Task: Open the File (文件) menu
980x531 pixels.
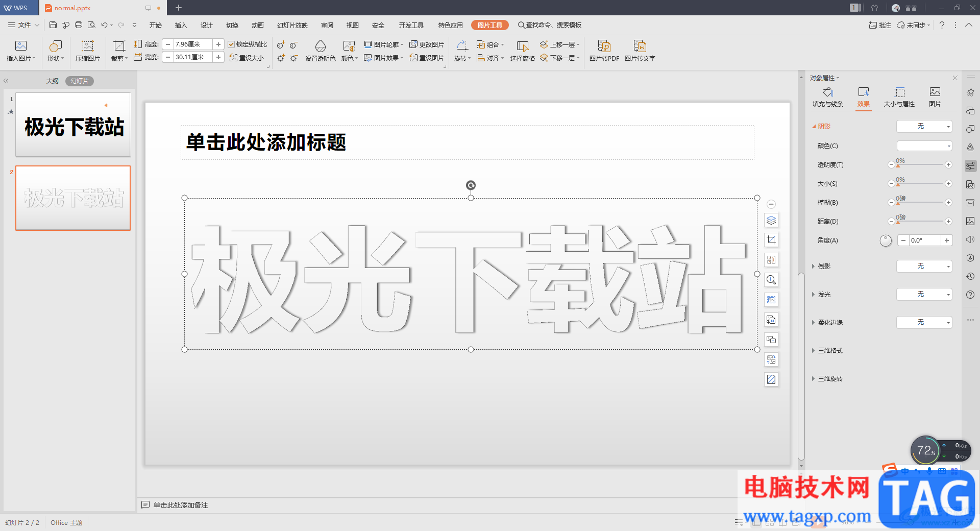Action: (23, 25)
